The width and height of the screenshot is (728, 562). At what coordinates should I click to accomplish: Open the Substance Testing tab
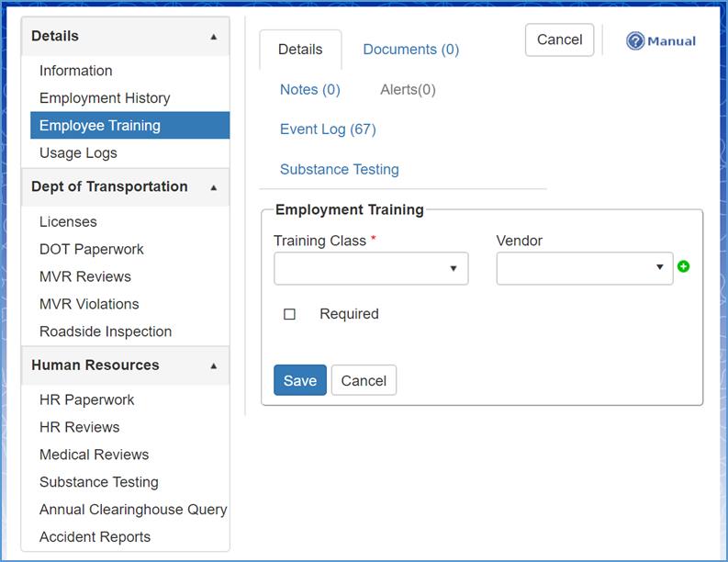click(339, 169)
